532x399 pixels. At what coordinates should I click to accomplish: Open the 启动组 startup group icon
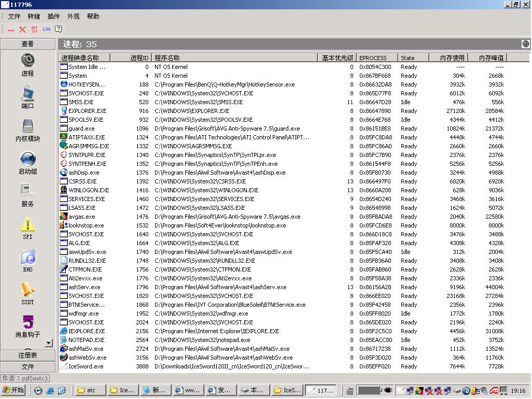click(x=27, y=159)
